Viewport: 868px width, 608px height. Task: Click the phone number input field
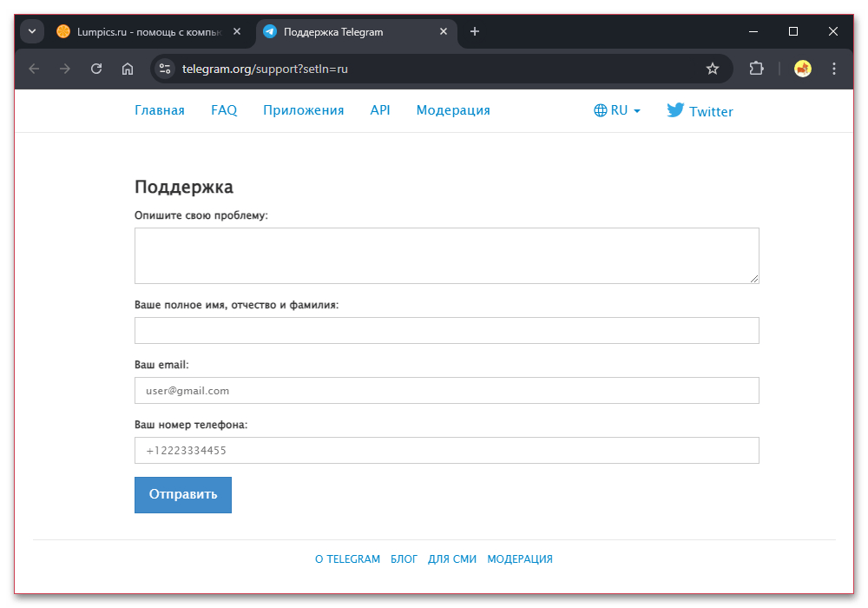tap(447, 450)
